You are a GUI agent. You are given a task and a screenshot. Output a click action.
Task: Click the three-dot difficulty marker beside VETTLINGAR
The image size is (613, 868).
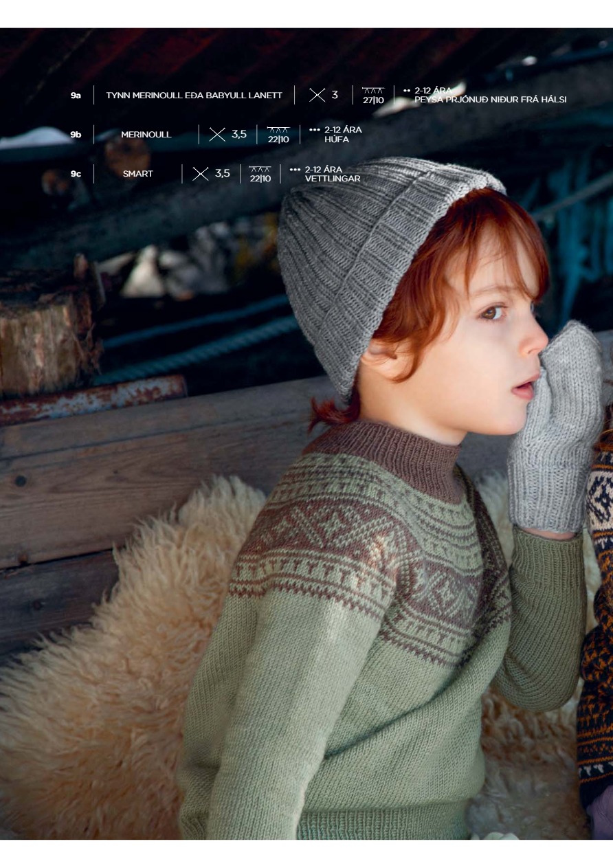(x=295, y=169)
